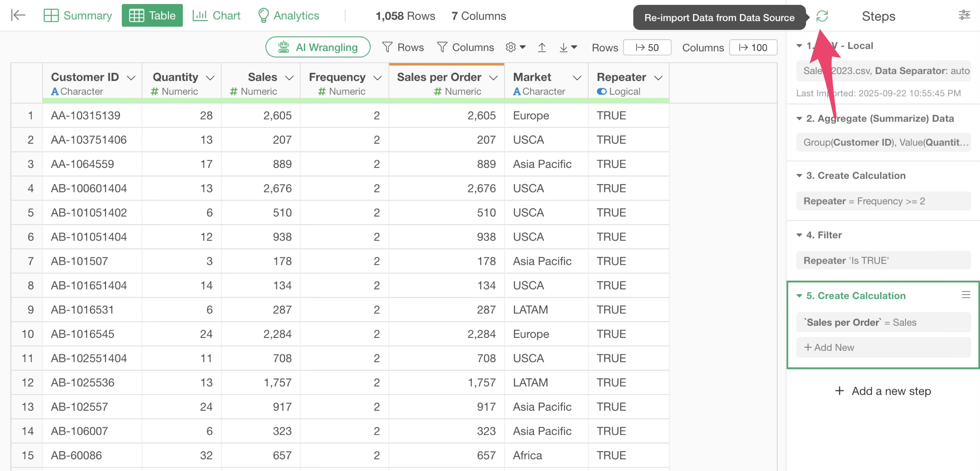Click the Rows filter funnel icon

(387, 47)
